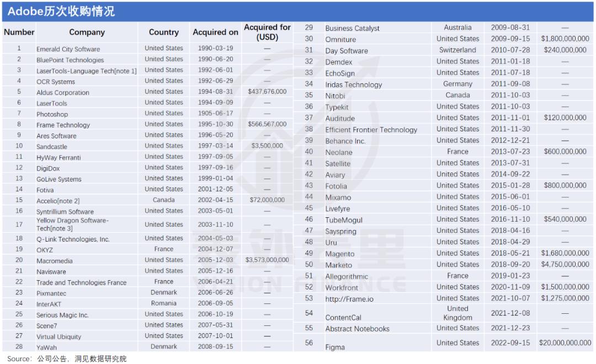Select the 'Photoshop' company cell
The height and width of the screenshot is (364, 596).
coord(52,114)
